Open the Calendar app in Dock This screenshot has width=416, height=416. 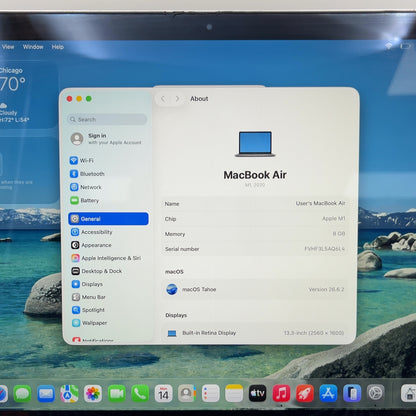(x=164, y=394)
